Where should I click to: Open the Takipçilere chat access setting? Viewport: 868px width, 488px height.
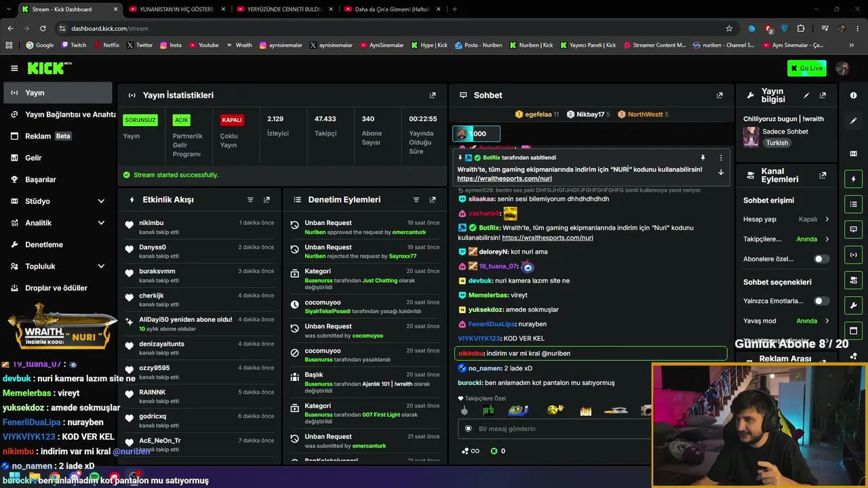coord(787,239)
